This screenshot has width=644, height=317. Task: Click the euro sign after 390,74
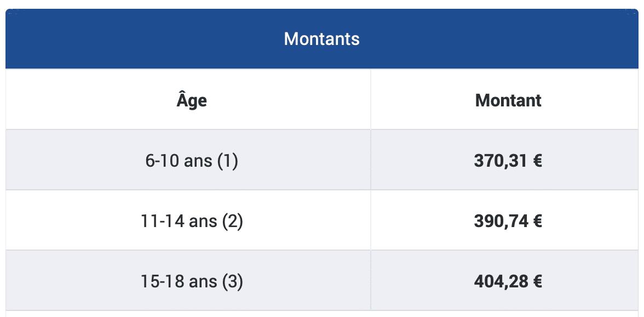point(537,221)
